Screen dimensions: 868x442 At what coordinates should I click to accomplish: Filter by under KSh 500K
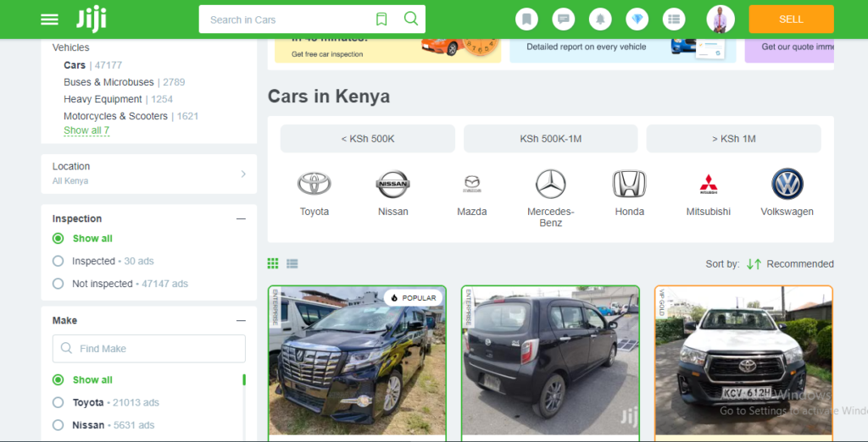368,139
